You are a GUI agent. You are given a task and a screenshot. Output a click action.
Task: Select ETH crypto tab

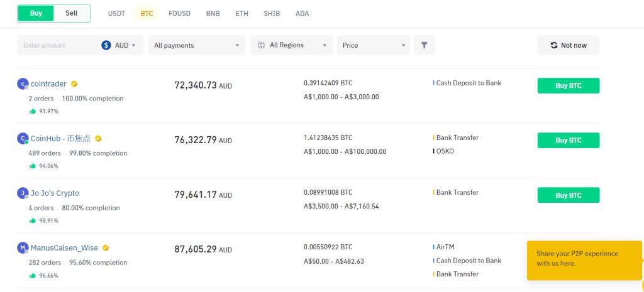(x=241, y=14)
